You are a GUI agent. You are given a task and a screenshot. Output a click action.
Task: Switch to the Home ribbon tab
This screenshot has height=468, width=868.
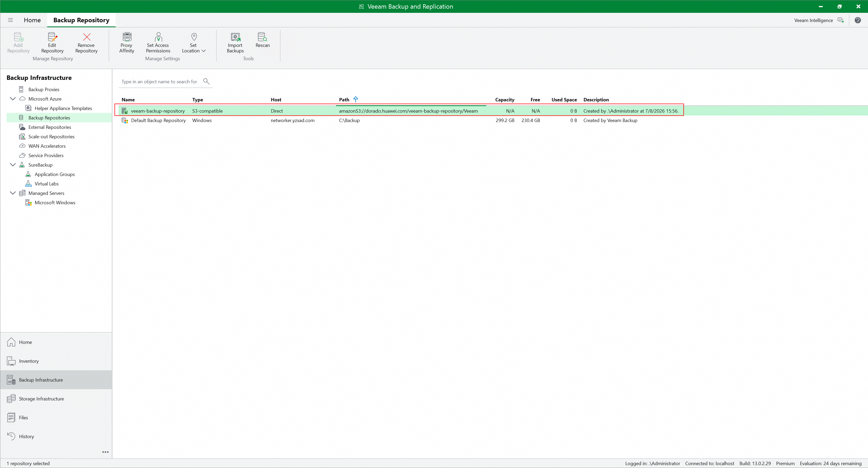[x=32, y=20]
